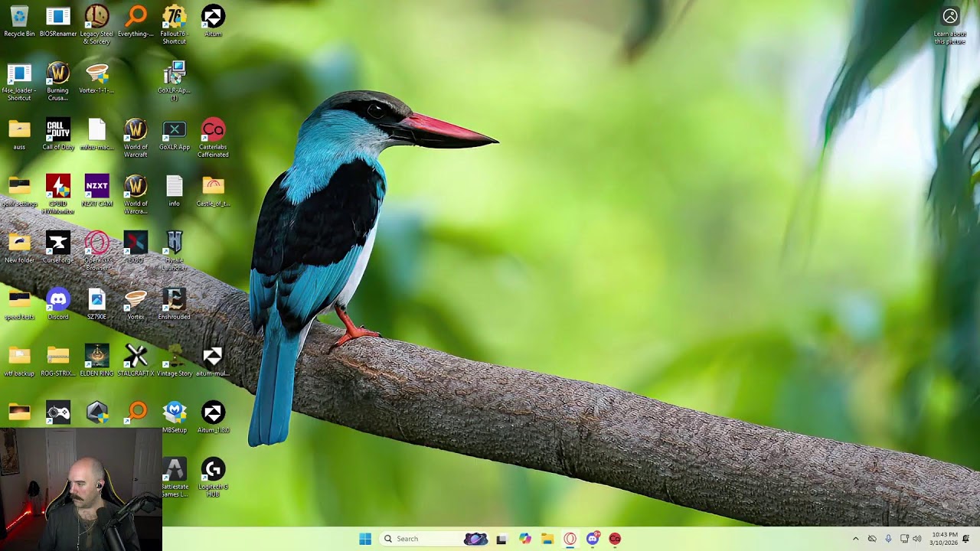This screenshot has width=980, height=551.
Task: Select the aitum-mul... desktop icon
Action: point(213,361)
